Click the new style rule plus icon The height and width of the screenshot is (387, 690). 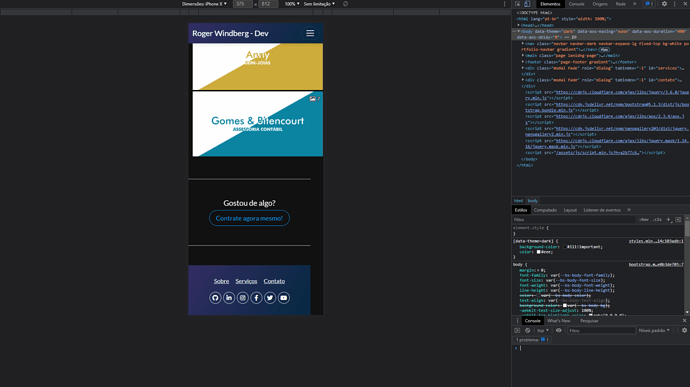[x=668, y=220]
